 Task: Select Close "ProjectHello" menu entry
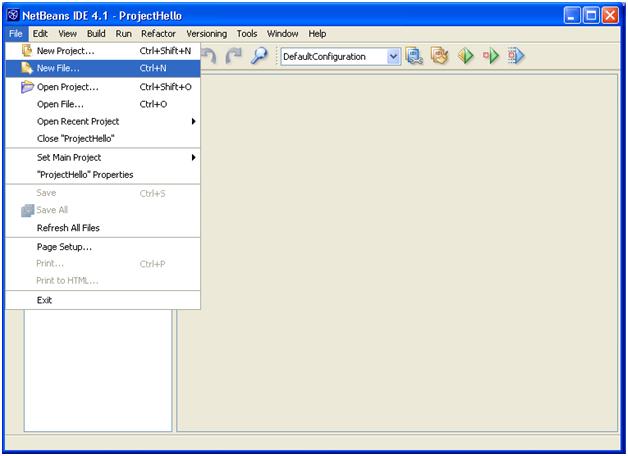pos(103,139)
